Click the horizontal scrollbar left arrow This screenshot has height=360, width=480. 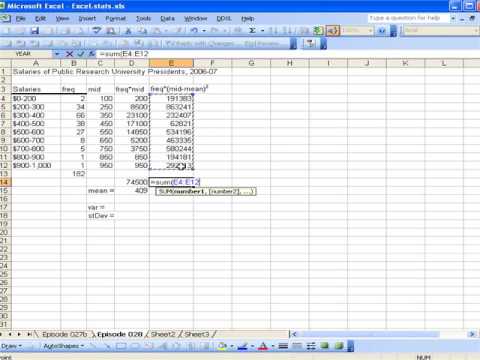click(294, 334)
